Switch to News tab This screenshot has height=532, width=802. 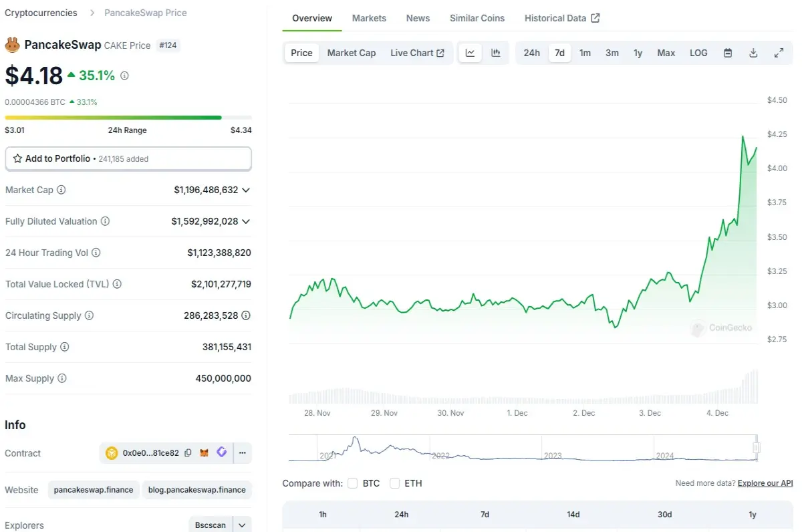[x=418, y=18]
